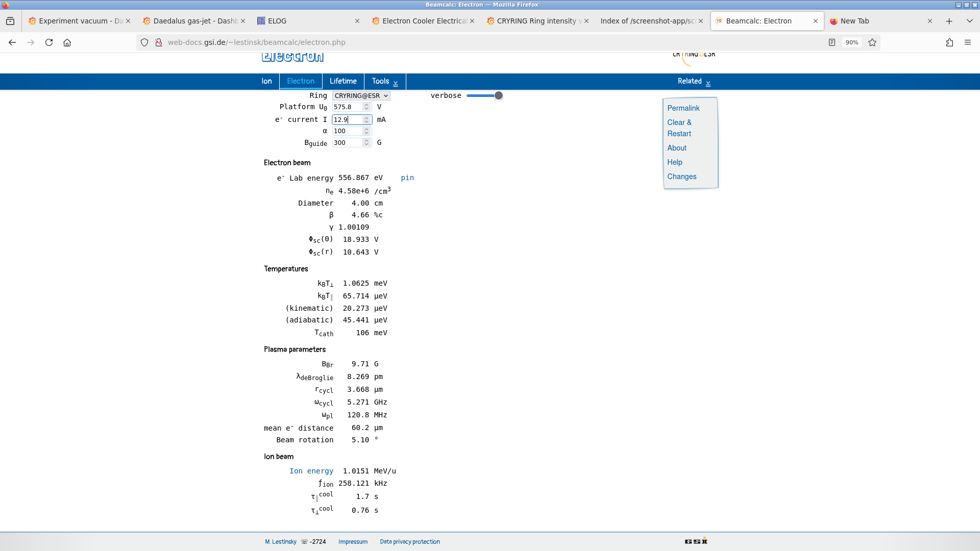Navigate back with the back arrow

12,42
